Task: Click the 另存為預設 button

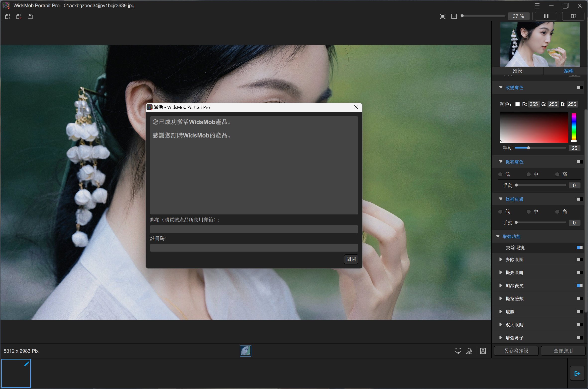Action: coord(516,351)
